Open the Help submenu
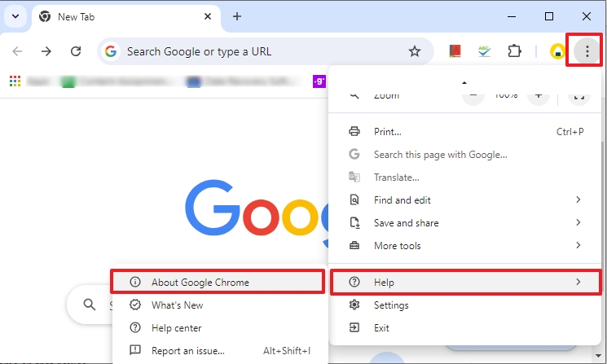This screenshot has width=607, height=364. coord(466,282)
